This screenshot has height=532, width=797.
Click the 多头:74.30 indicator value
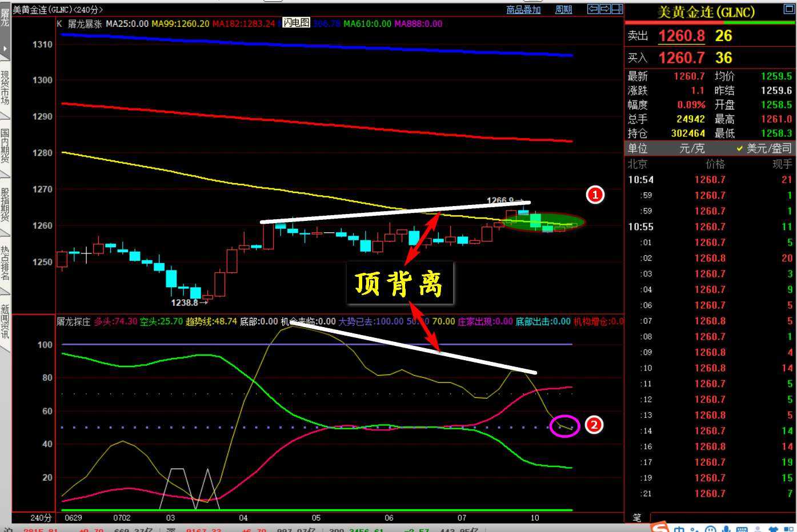[116, 321]
